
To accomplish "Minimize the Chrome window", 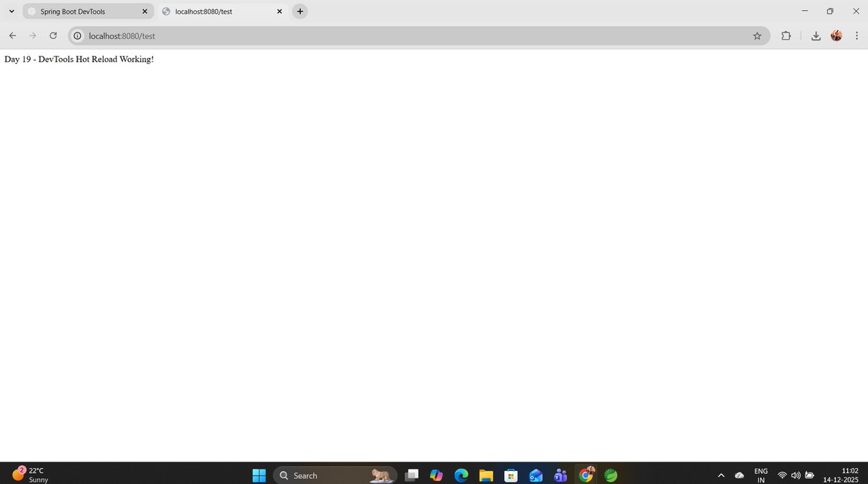I will tap(804, 11).
